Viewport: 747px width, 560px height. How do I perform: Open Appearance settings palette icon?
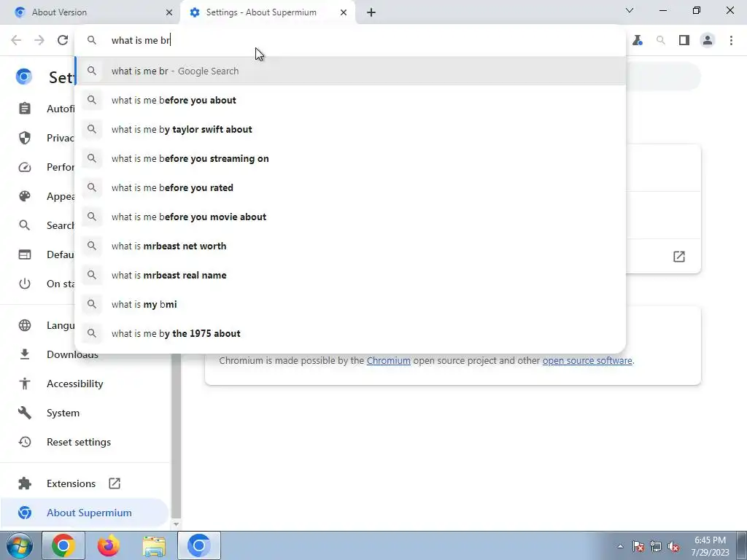pos(24,196)
